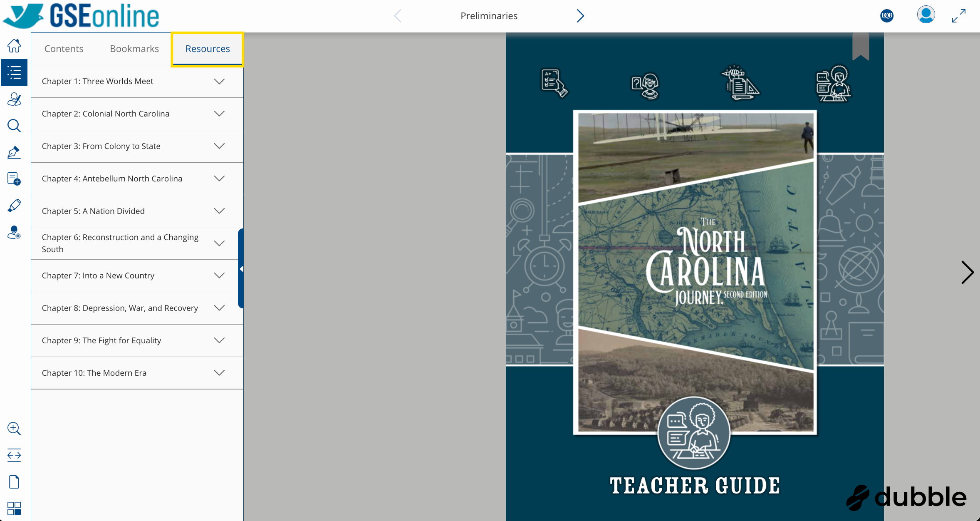Add a note with the note-plus icon

point(14,179)
